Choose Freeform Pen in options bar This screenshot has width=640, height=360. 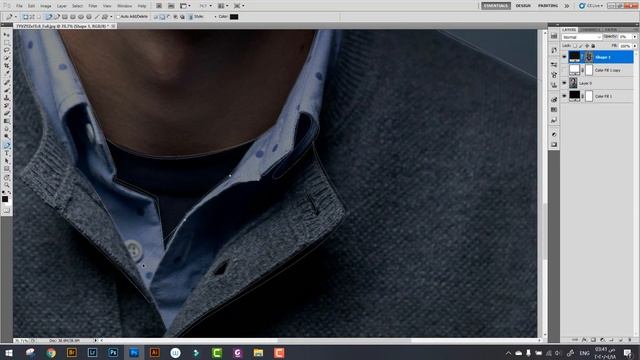[56, 17]
